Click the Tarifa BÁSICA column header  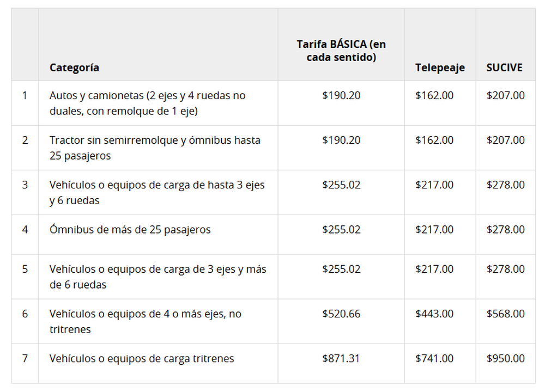341,51
